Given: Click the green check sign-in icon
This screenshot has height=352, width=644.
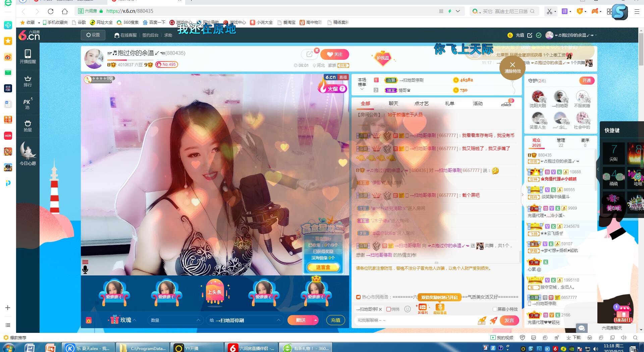Looking at the screenshot, I should [x=539, y=35].
